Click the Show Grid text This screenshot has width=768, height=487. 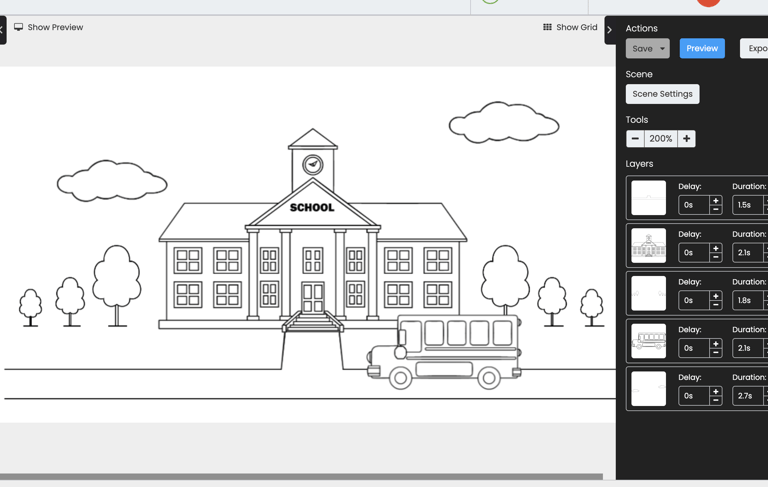[576, 27]
